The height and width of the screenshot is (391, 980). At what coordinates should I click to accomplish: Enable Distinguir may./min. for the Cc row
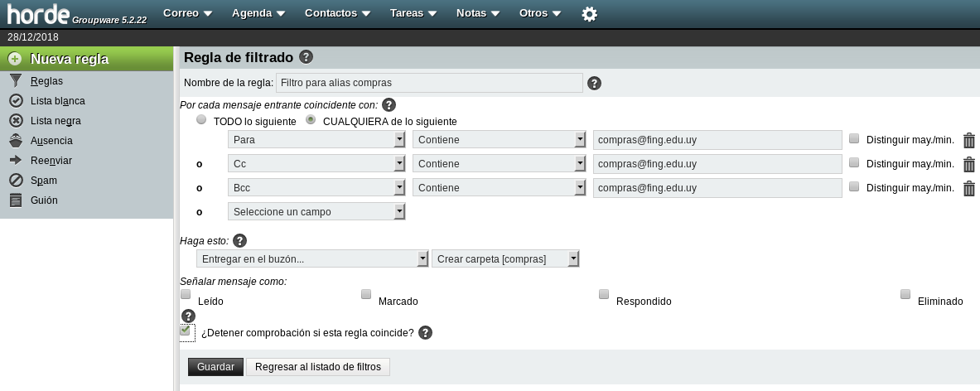point(854,163)
